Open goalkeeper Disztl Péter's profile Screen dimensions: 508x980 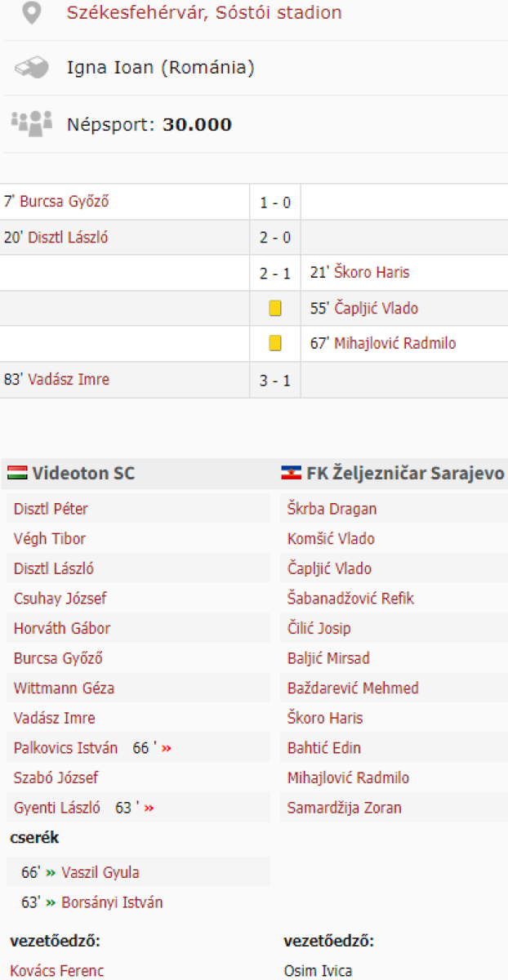pyautogui.click(x=51, y=509)
